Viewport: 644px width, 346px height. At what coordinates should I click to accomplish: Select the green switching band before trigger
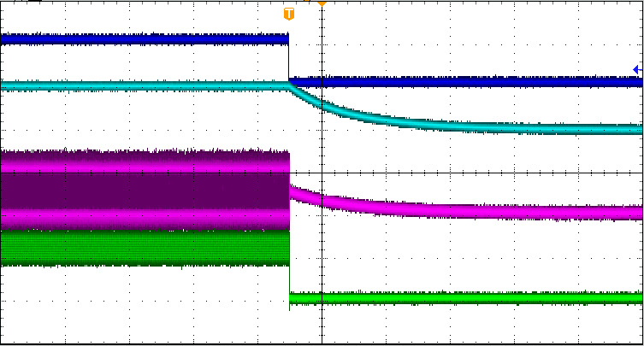point(145,248)
